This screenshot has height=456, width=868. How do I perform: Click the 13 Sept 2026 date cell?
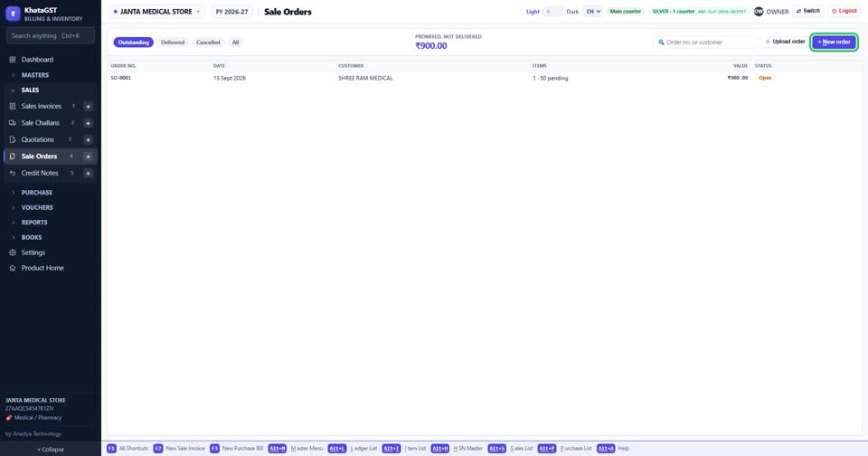(229, 78)
